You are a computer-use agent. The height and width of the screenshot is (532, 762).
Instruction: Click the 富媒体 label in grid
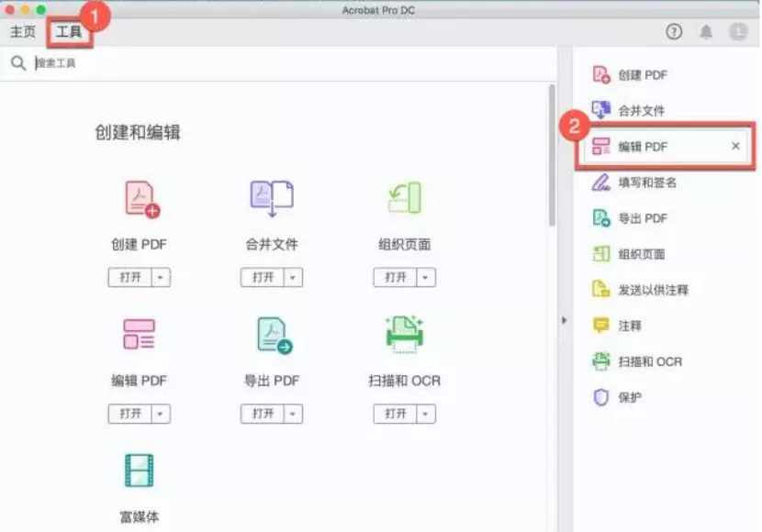coord(140,517)
